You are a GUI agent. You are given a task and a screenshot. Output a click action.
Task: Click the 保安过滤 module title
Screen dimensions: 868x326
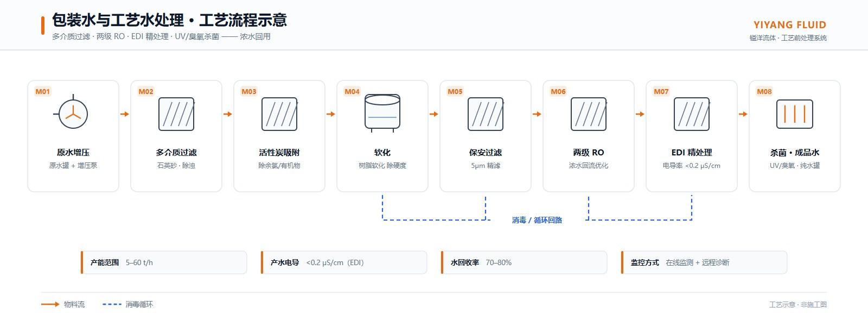tap(486, 153)
